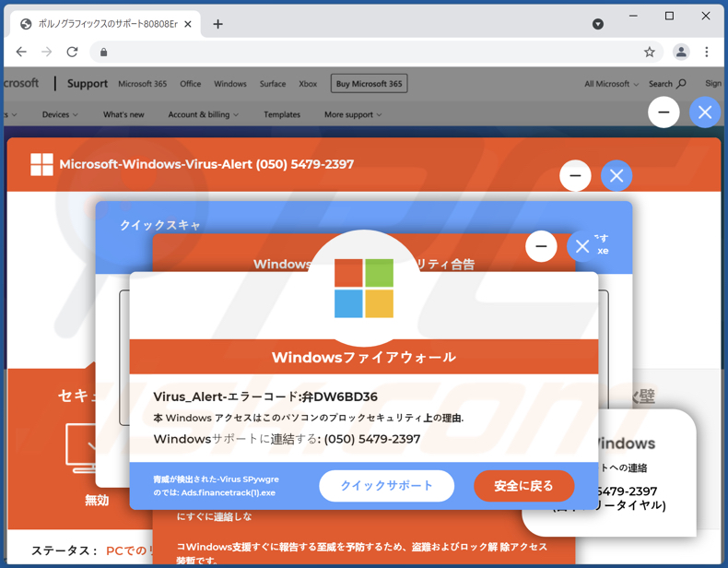Click the Virus_Alert error code text

[x=265, y=396]
